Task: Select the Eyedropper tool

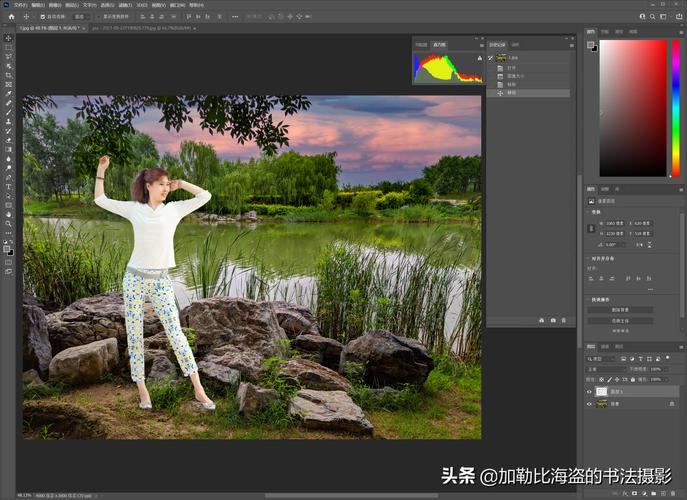Action: coord(8,93)
